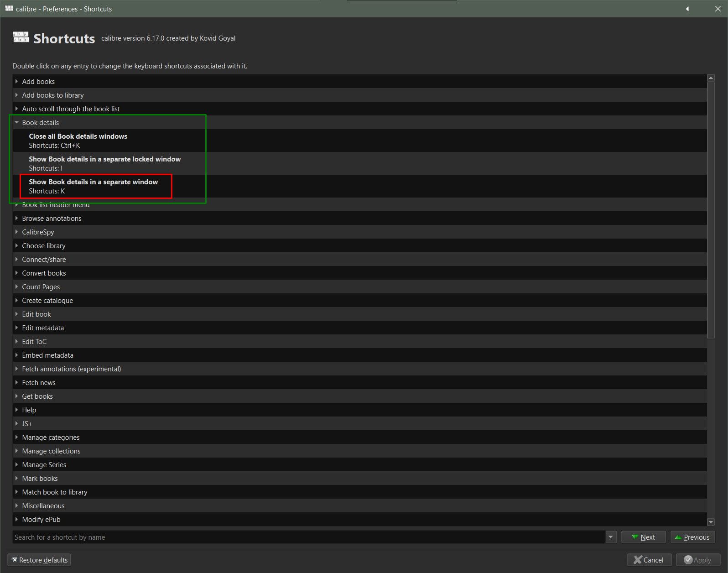Click the back arrow in title bar
The width and height of the screenshot is (728, 573).
(x=687, y=9)
